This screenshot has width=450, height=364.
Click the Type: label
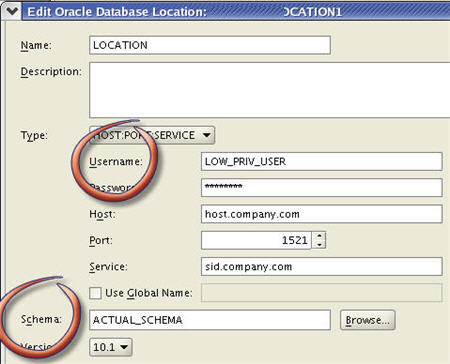(x=34, y=136)
